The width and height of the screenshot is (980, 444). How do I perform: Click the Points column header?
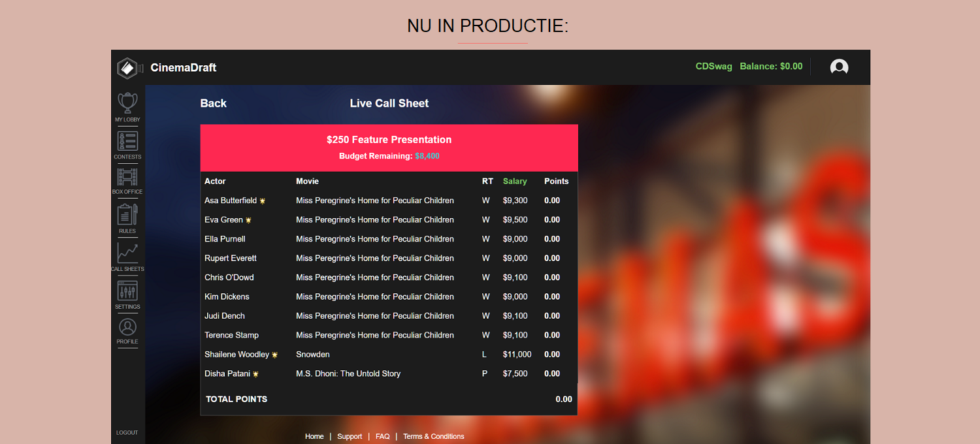pyautogui.click(x=557, y=181)
